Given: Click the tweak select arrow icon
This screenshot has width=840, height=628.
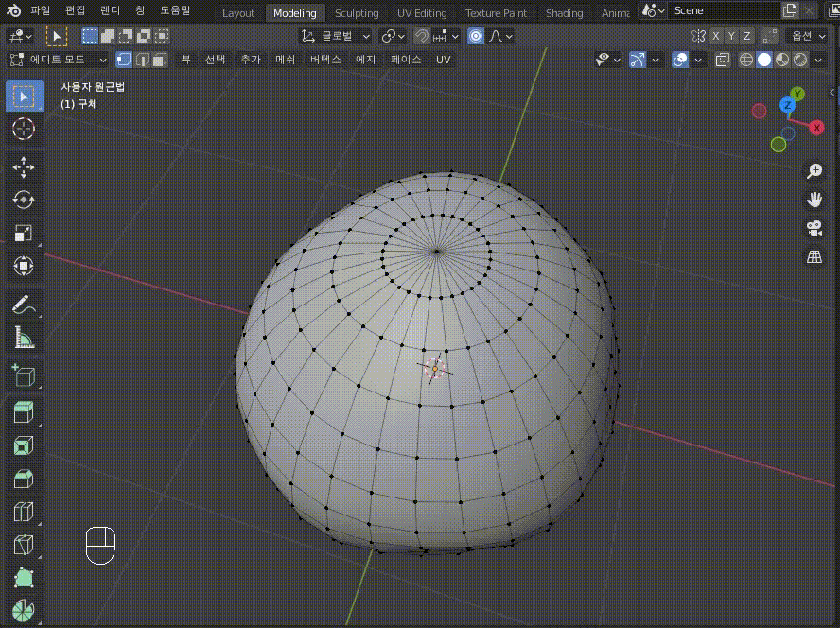Looking at the screenshot, I should click(x=57, y=36).
